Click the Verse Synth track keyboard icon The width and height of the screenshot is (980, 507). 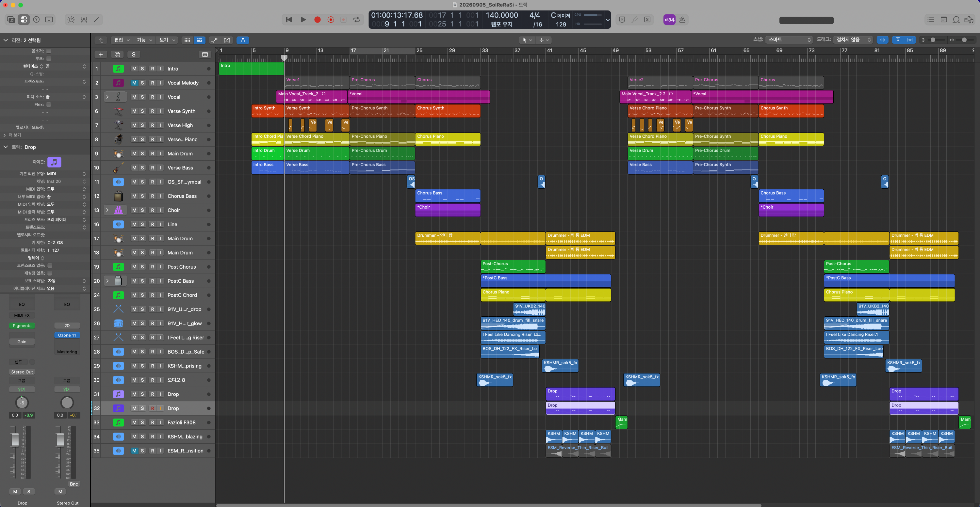pyautogui.click(x=118, y=111)
